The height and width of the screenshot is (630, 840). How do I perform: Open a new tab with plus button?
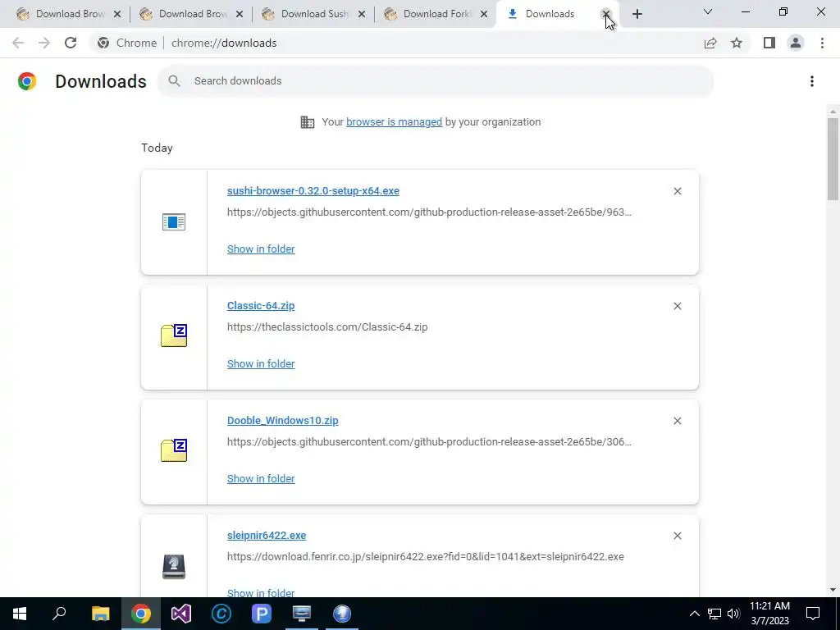pyautogui.click(x=637, y=15)
